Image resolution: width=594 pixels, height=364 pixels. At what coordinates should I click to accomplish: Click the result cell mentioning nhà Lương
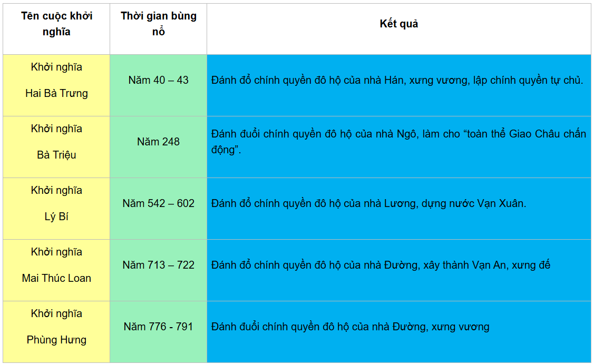point(368,204)
